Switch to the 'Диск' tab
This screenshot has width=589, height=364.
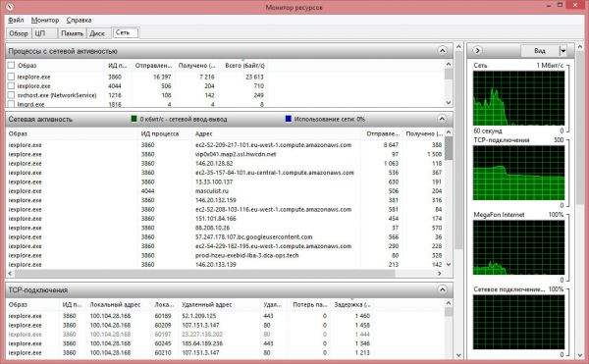tap(97, 33)
